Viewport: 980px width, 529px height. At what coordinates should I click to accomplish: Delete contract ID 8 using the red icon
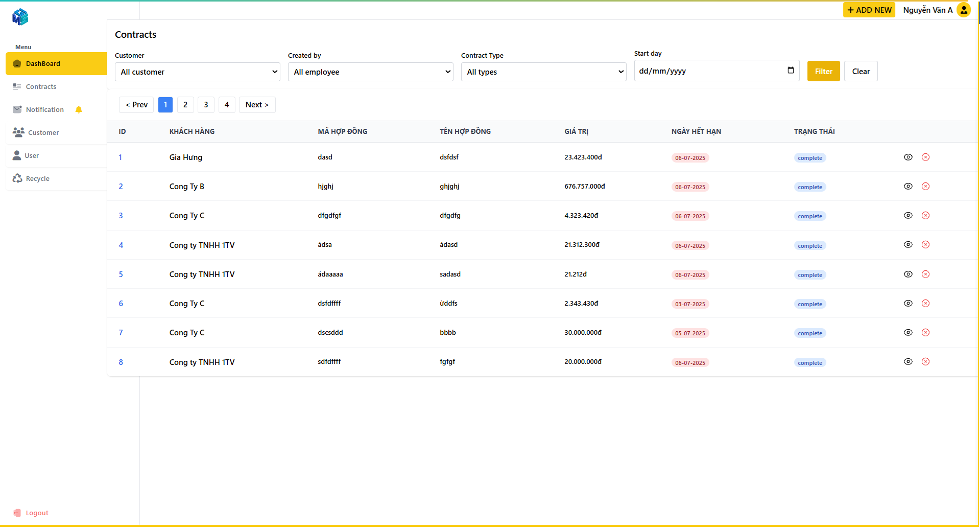point(925,362)
